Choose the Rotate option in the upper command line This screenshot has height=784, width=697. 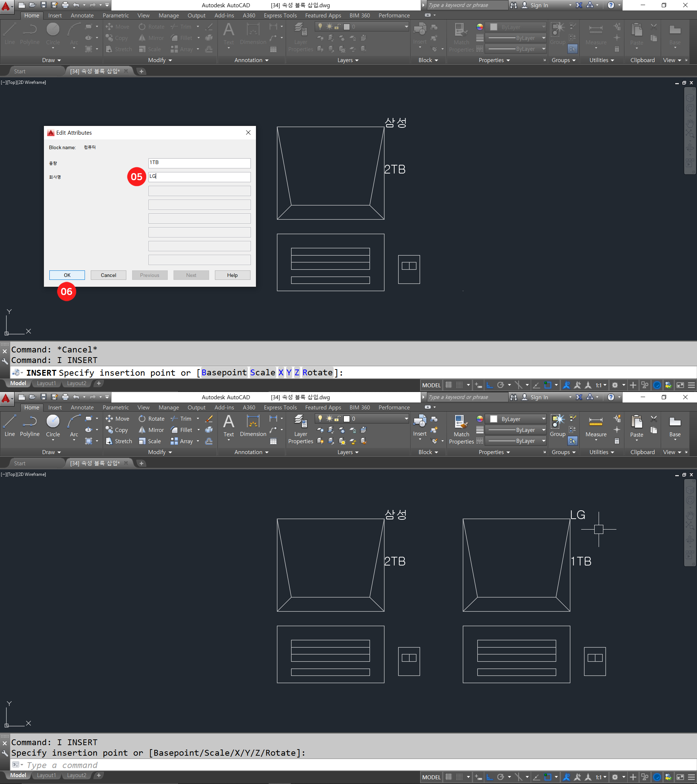click(x=318, y=372)
